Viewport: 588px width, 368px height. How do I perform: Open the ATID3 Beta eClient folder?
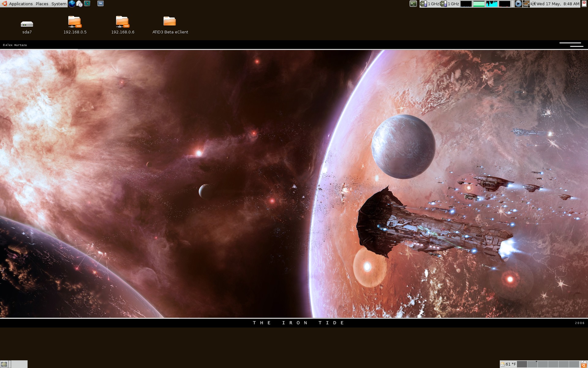pyautogui.click(x=170, y=21)
